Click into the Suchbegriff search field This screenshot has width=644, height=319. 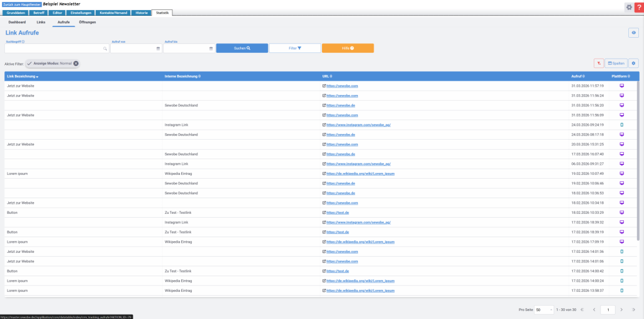(x=53, y=48)
